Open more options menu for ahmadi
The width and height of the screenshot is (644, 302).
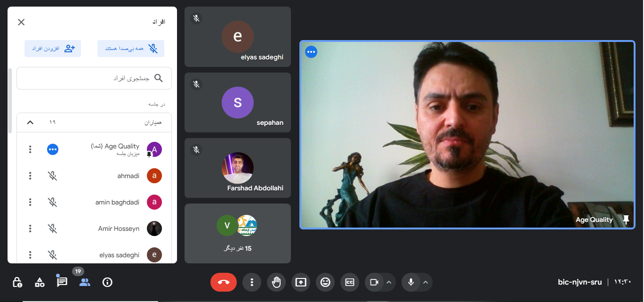[x=30, y=176]
